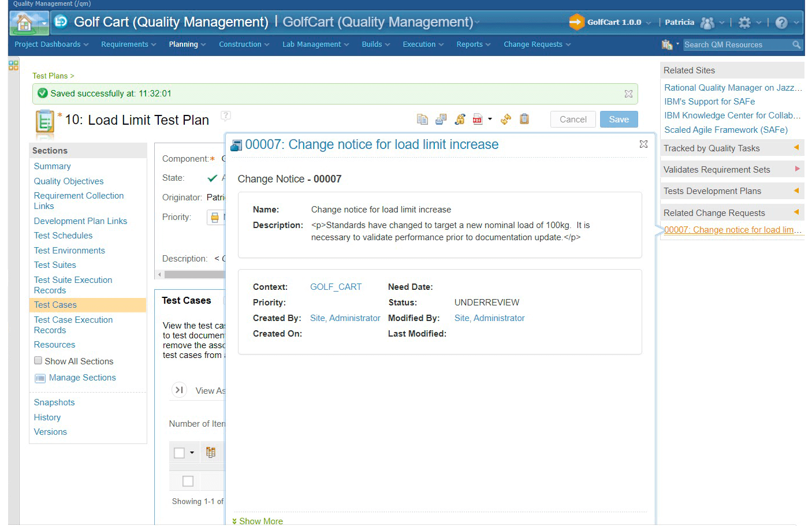The image size is (812, 526).
Task: Export the test plan as PDF
Action: click(x=478, y=119)
